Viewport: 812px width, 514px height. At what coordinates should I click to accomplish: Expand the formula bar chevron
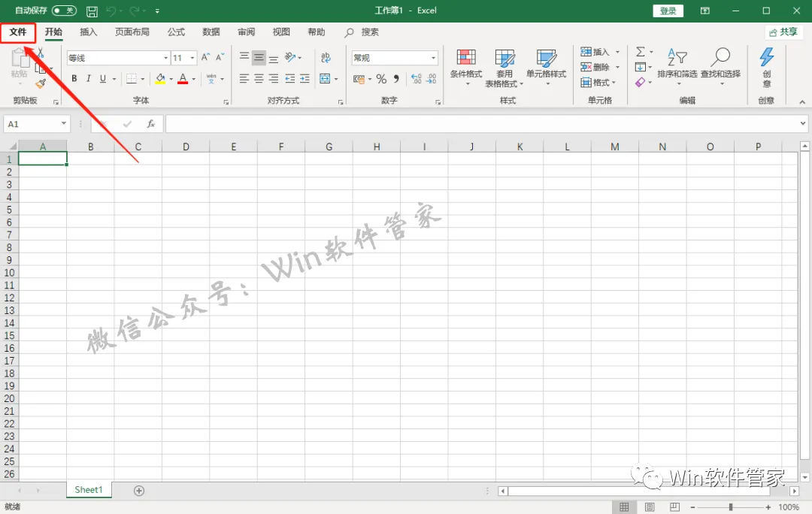coord(803,123)
